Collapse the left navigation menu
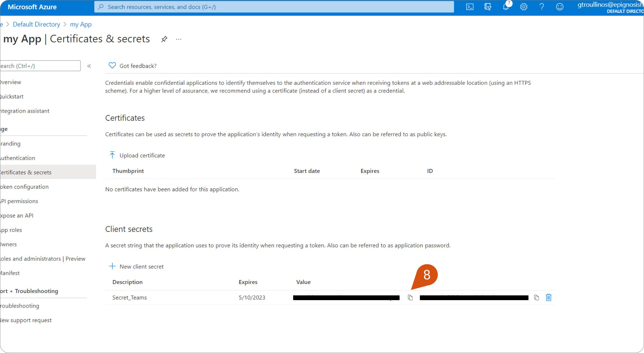The width and height of the screenshot is (644, 353). click(x=89, y=66)
